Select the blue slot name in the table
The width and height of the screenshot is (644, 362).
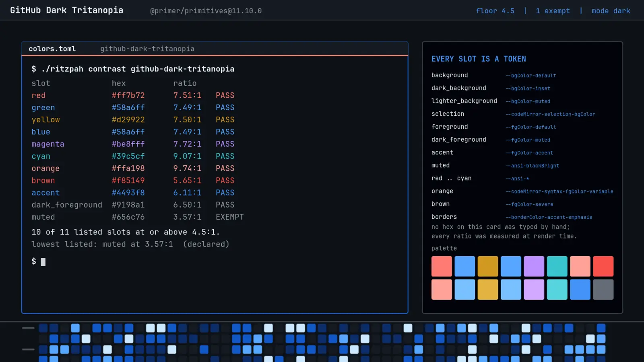tap(41, 132)
